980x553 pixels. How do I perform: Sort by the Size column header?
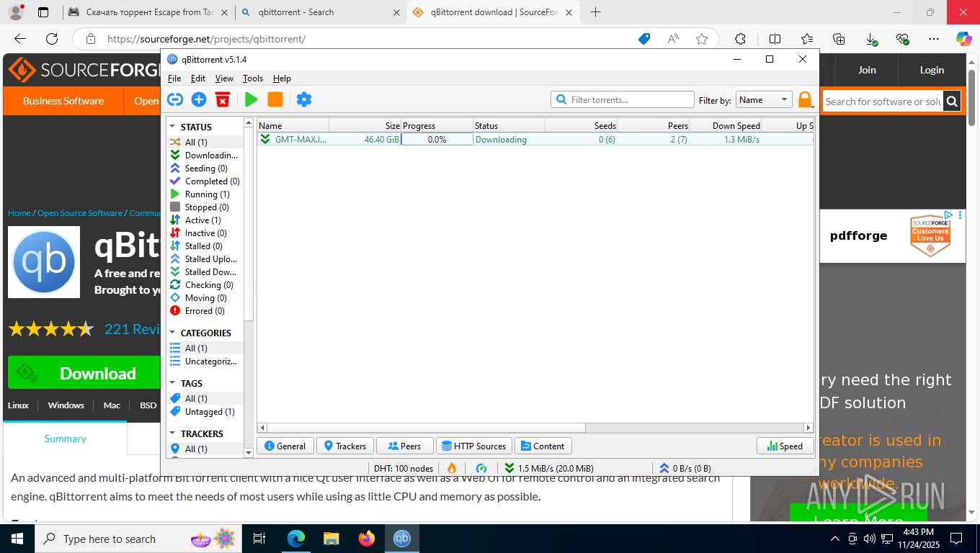click(365, 125)
